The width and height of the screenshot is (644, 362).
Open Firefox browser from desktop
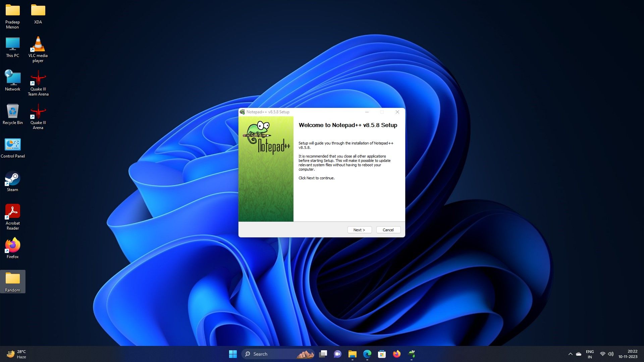coord(12,245)
